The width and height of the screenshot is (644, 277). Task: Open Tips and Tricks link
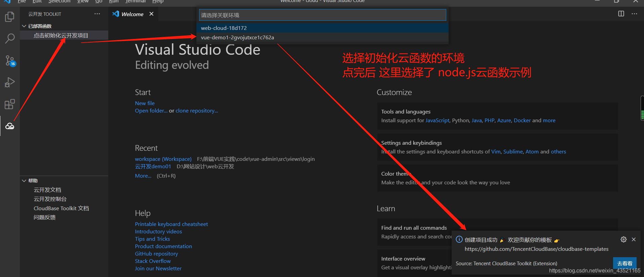(152, 239)
